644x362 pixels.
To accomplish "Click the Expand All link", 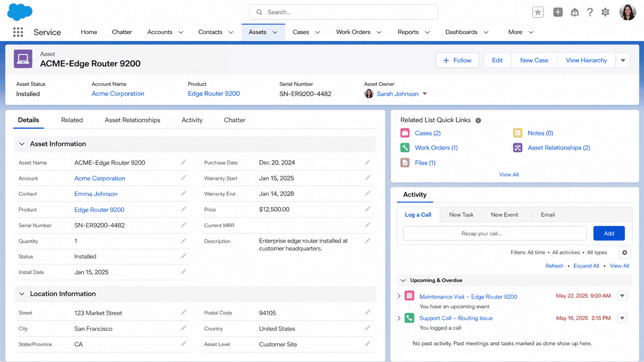I will 586,266.
